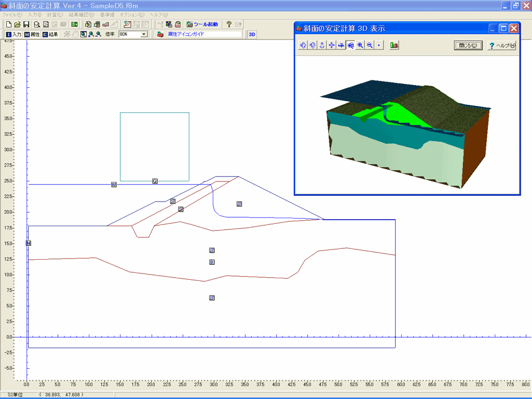Open the ファイル (File) menu

point(12,14)
